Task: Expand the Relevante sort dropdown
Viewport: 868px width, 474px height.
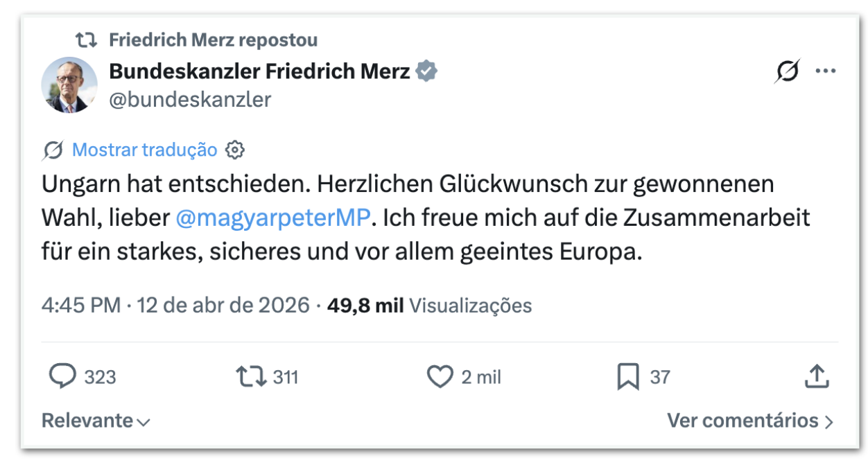Action: click(96, 421)
